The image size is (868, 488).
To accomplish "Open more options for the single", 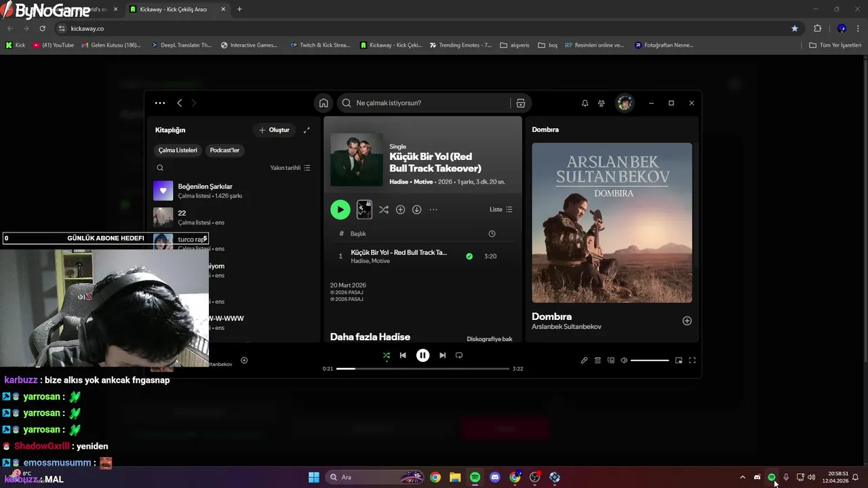I will (433, 209).
